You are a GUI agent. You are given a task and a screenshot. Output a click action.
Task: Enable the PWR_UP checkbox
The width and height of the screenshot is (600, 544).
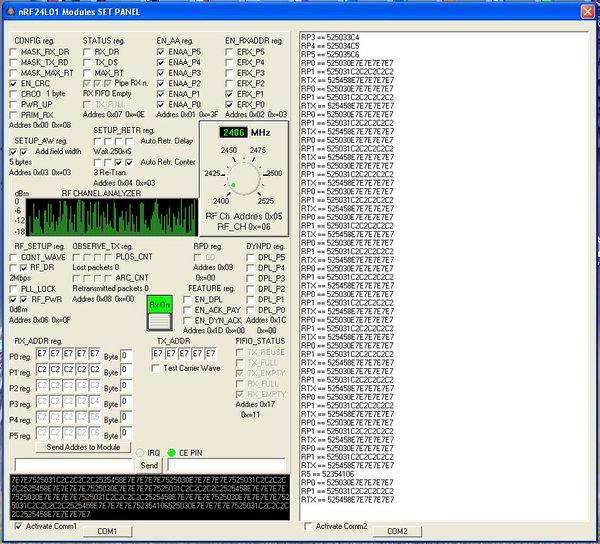13,104
